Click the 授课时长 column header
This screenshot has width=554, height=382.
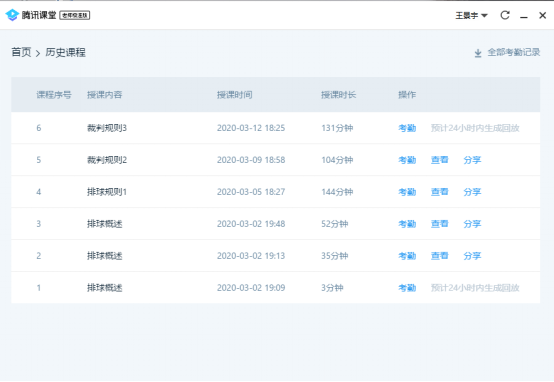pos(338,95)
